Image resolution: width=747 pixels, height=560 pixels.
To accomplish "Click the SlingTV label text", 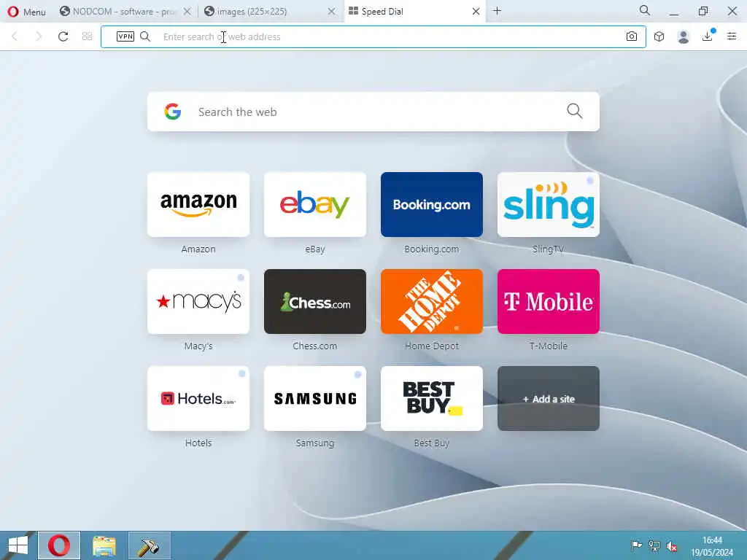I will (x=549, y=249).
